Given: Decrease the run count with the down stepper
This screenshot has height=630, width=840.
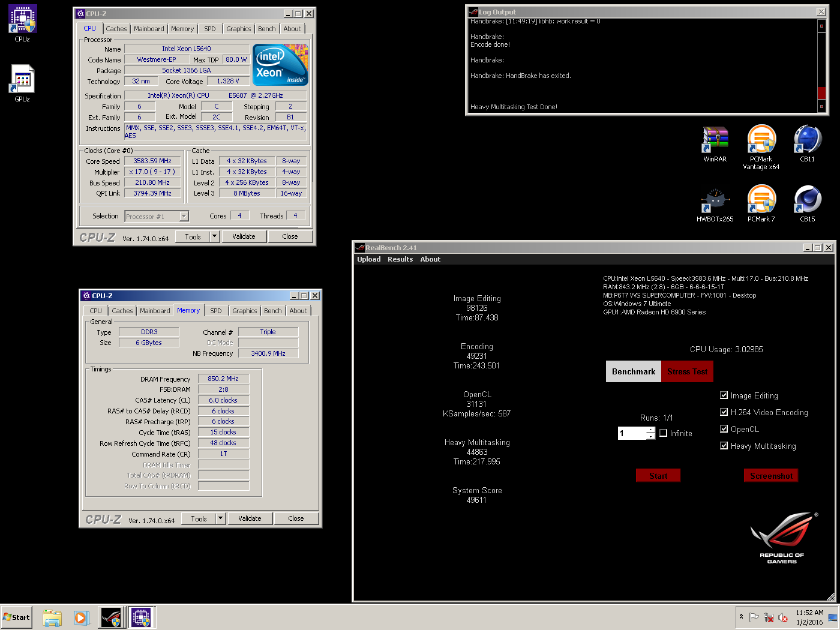Looking at the screenshot, I should [650, 436].
